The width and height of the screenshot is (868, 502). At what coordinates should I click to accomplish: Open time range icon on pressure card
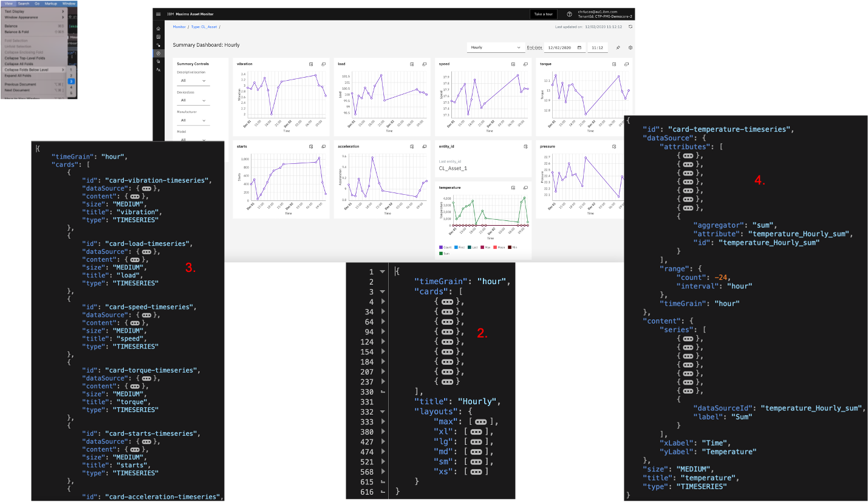pos(613,146)
